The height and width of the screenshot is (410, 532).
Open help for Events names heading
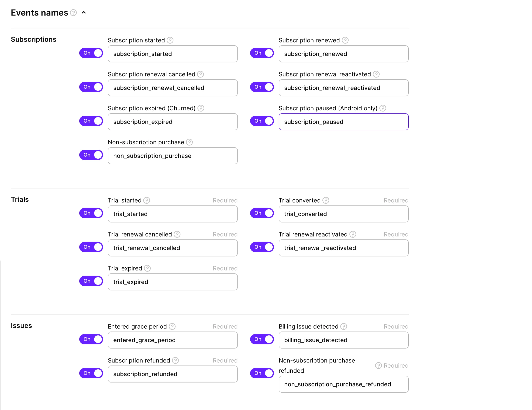(x=73, y=13)
